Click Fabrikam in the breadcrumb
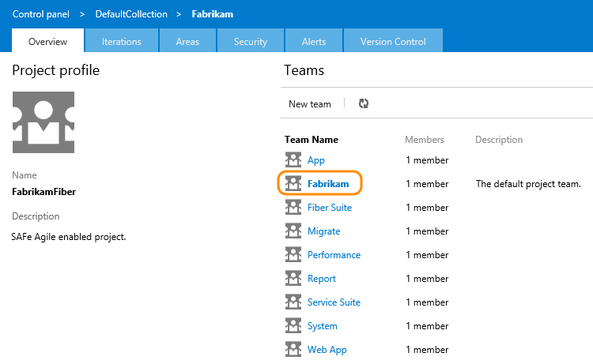Viewport: 593px width, 364px height. (x=213, y=14)
